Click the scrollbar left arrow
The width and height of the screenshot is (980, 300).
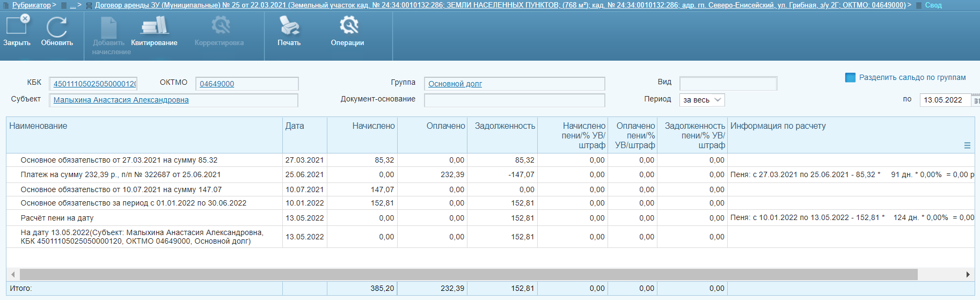tap(13, 274)
